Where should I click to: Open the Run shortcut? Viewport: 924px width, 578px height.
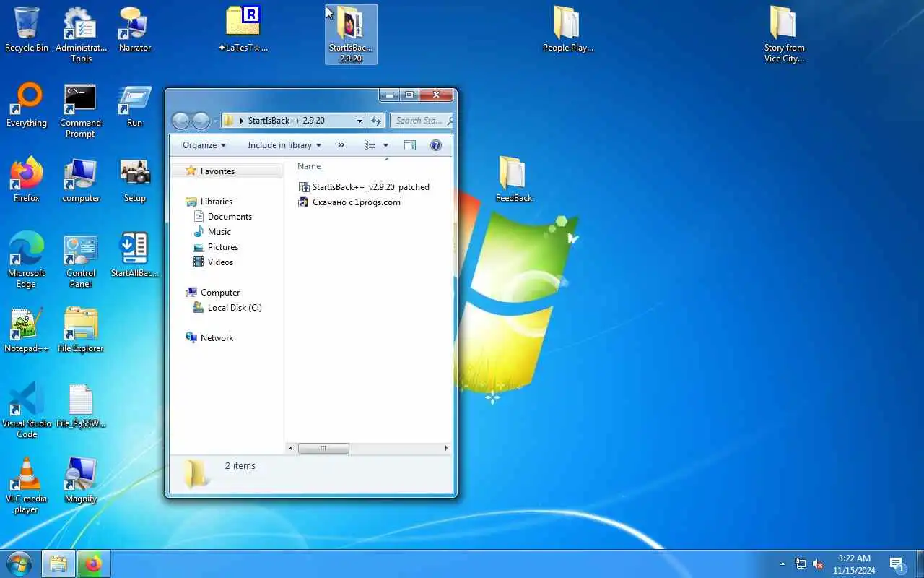tap(135, 105)
